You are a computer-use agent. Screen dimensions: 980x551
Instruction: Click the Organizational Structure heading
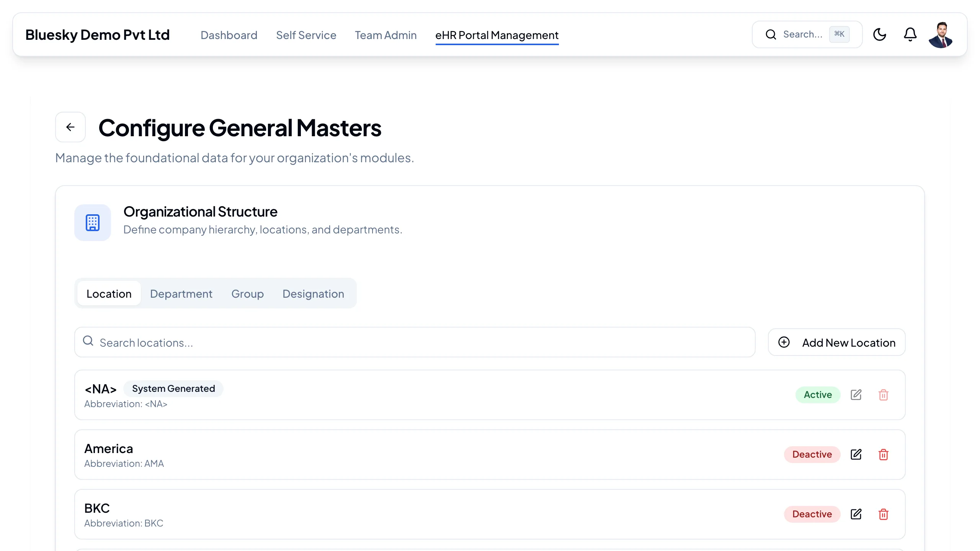pyautogui.click(x=200, y=212)
